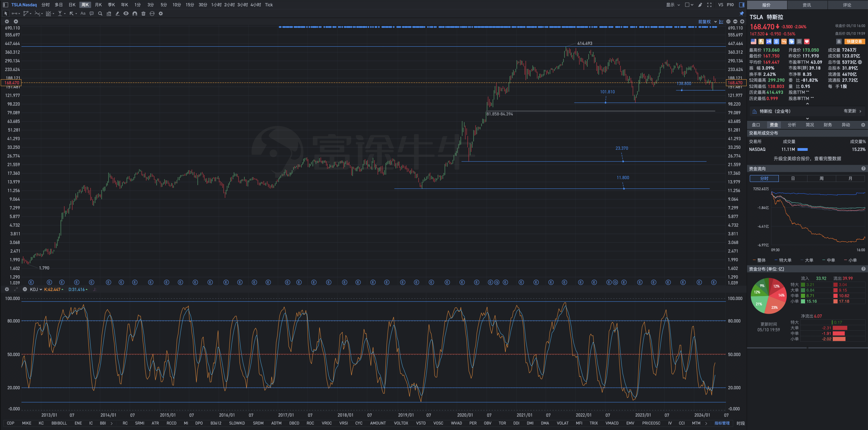Switch to 月K monthly chart
The width and height of the screenshot is (868, 430).
tap(98, 5)
